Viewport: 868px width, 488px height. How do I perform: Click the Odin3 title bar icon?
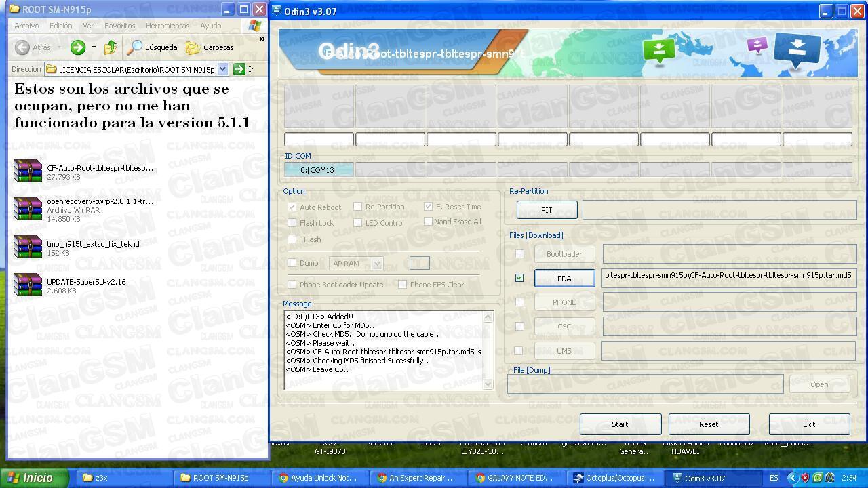[277, 11]
